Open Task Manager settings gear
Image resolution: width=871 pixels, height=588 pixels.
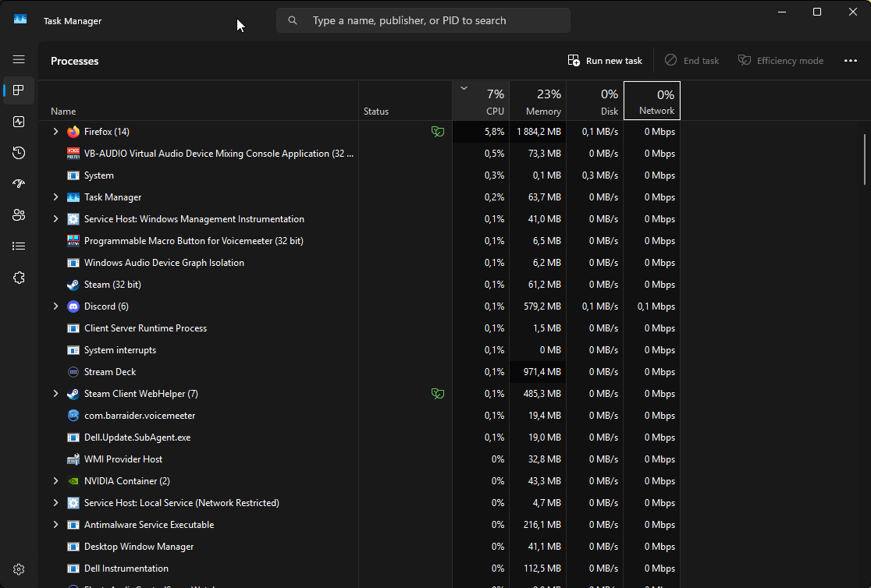19,569
